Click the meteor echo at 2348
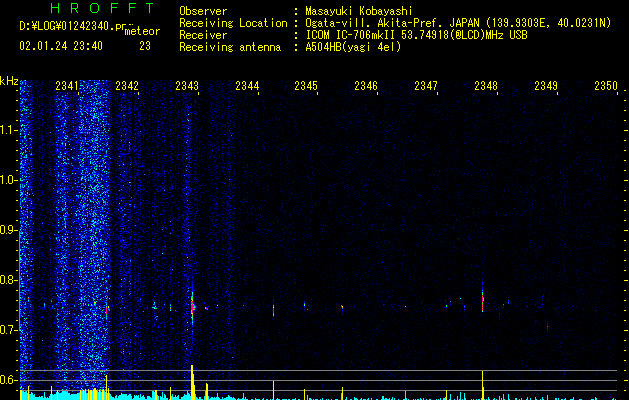 click(x=483, y=301)
